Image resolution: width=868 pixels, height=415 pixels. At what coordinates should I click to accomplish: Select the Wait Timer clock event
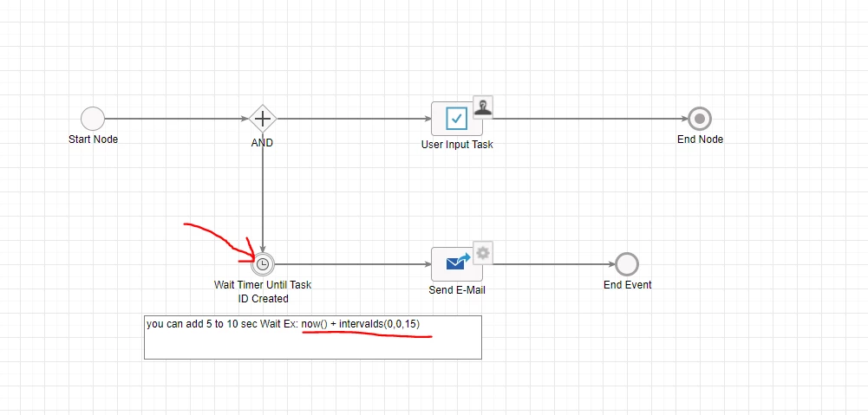click(x=263, y=264)
